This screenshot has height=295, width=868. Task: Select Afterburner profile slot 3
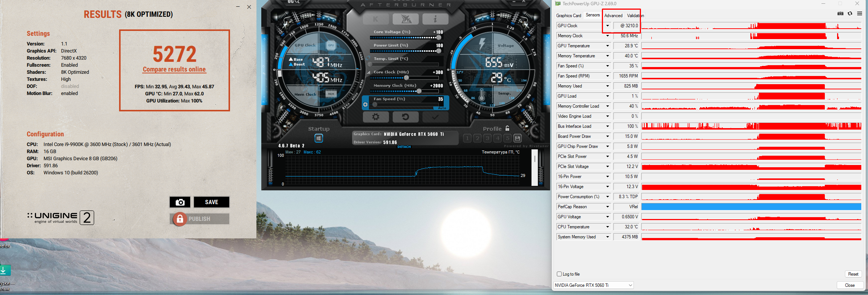pos(488,138)
